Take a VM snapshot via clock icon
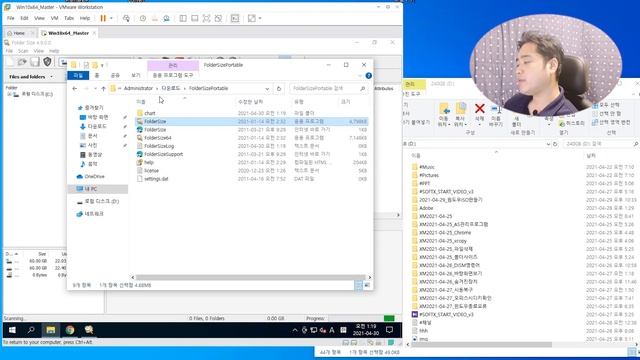640x360 pixels. [143, 18]
